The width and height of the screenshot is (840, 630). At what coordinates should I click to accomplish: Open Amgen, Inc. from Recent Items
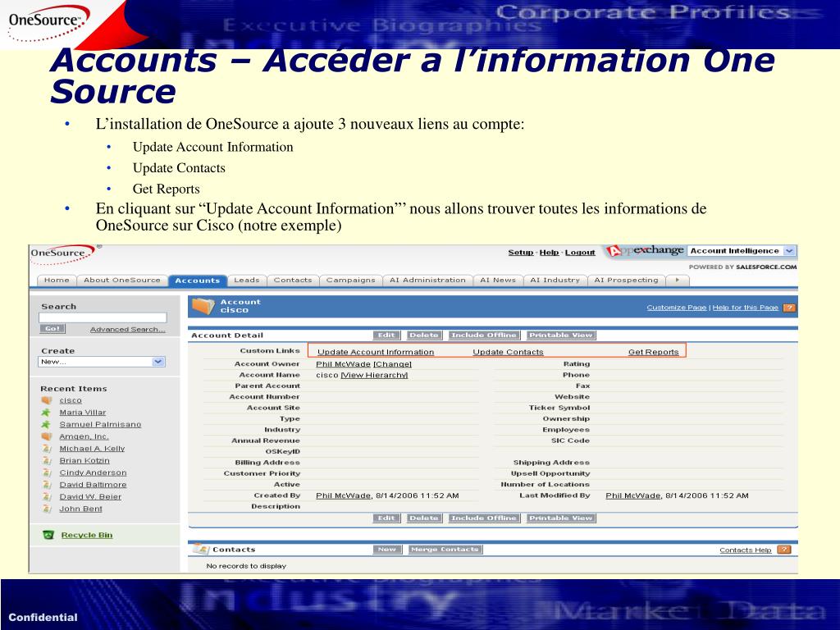84,436
